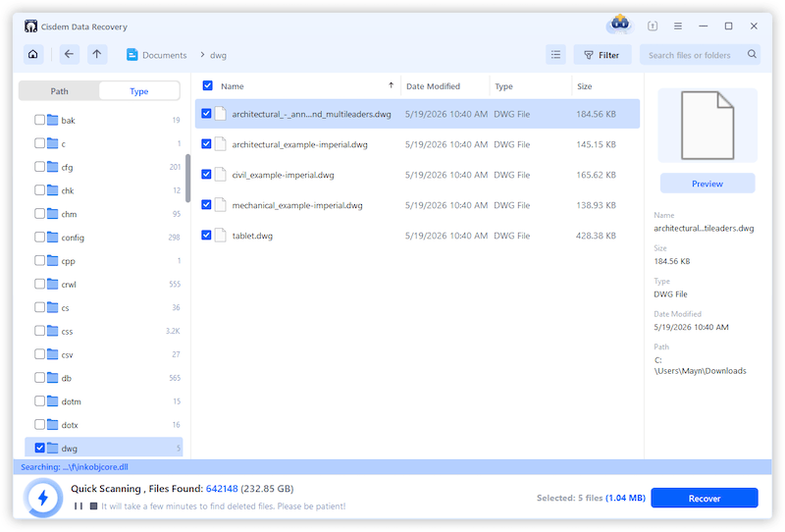Navigate back with the left arrow

69,54
